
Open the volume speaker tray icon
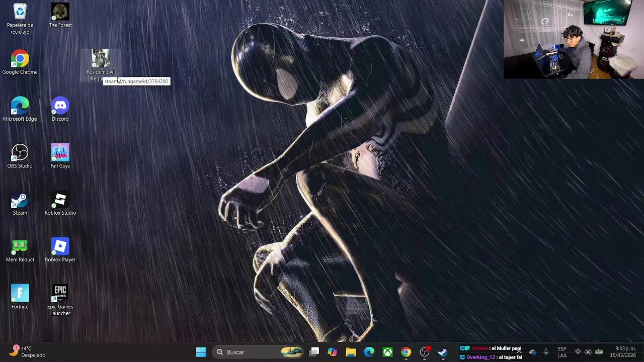tap(588, 352)
